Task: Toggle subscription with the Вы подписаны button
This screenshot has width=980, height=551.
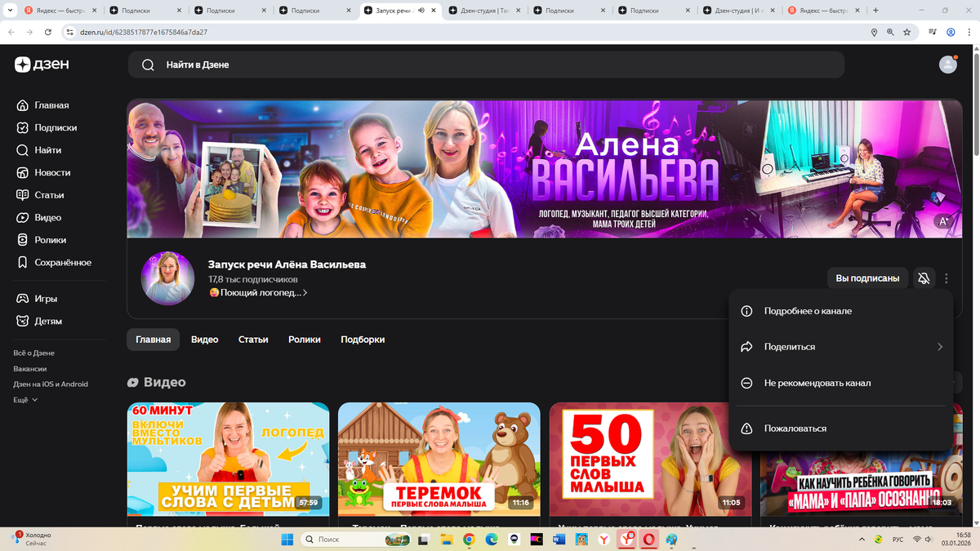Action: click(x=867, y=278)
